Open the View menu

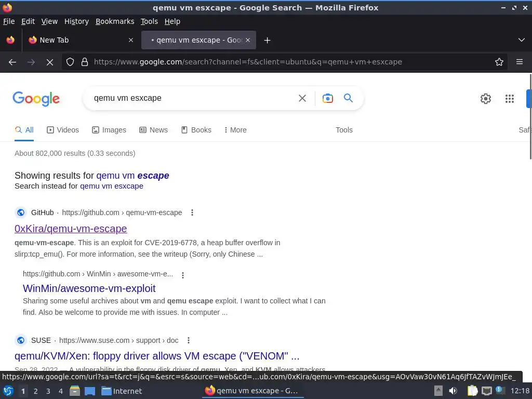click(x=49, y=21)
